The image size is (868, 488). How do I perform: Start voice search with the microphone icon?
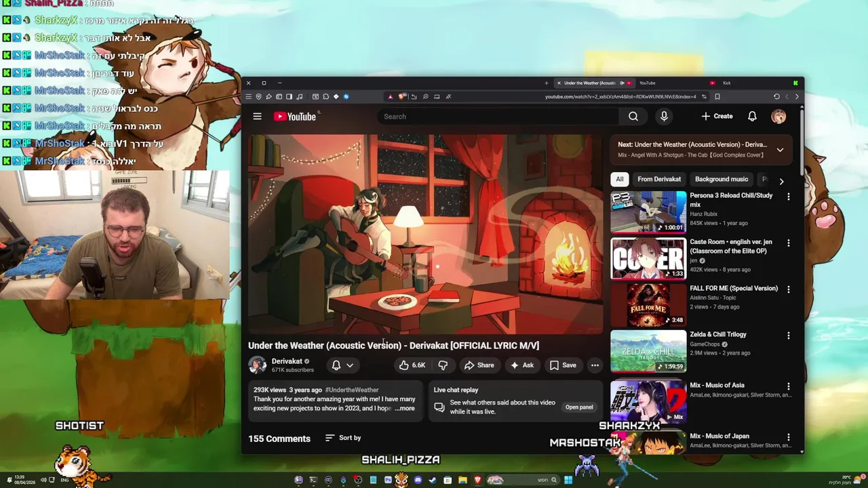664,117
